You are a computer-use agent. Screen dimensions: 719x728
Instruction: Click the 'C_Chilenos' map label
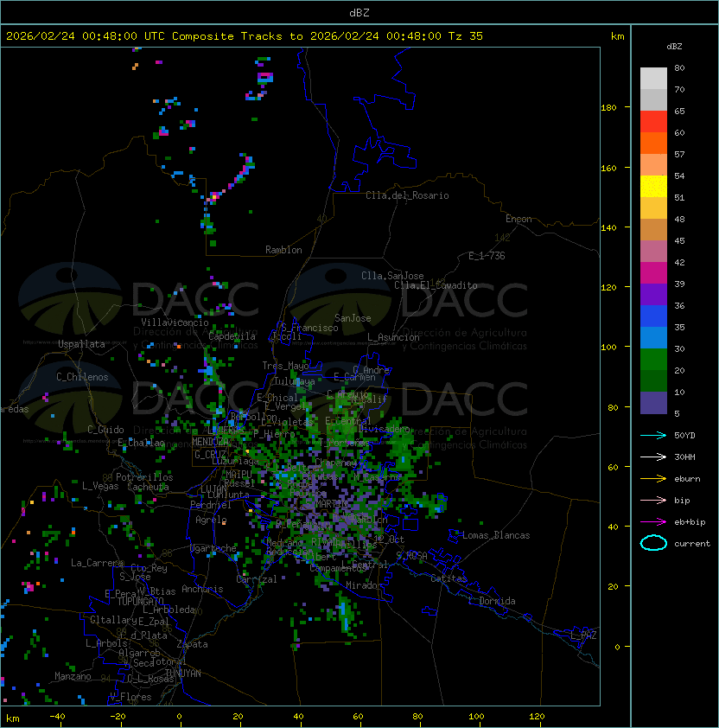point(82,377)
